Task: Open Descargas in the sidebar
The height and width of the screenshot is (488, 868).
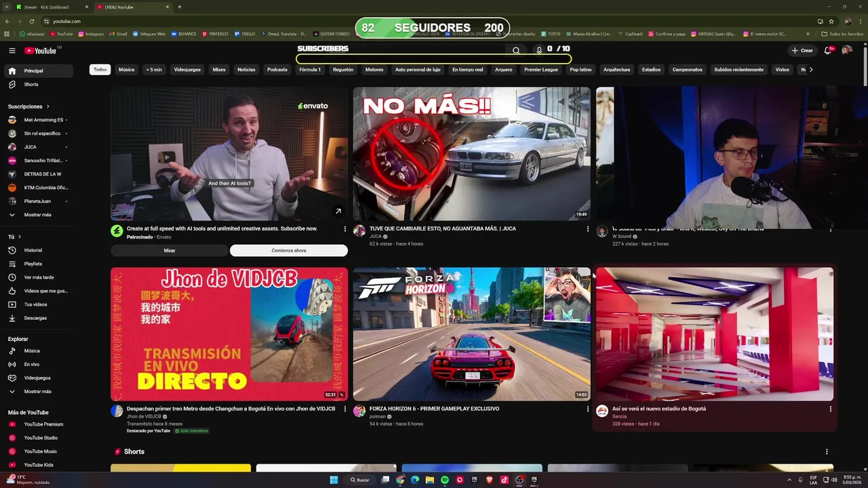Action: click(35, 318)
